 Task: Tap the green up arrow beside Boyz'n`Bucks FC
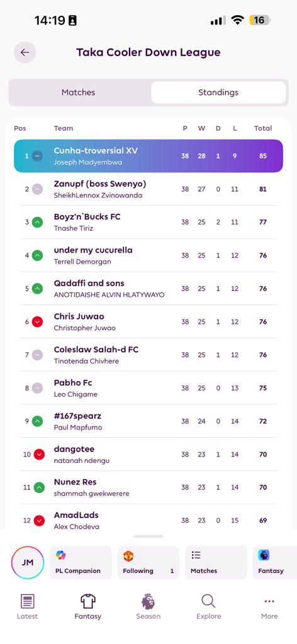pyautogui.click(x=37, y=222)
